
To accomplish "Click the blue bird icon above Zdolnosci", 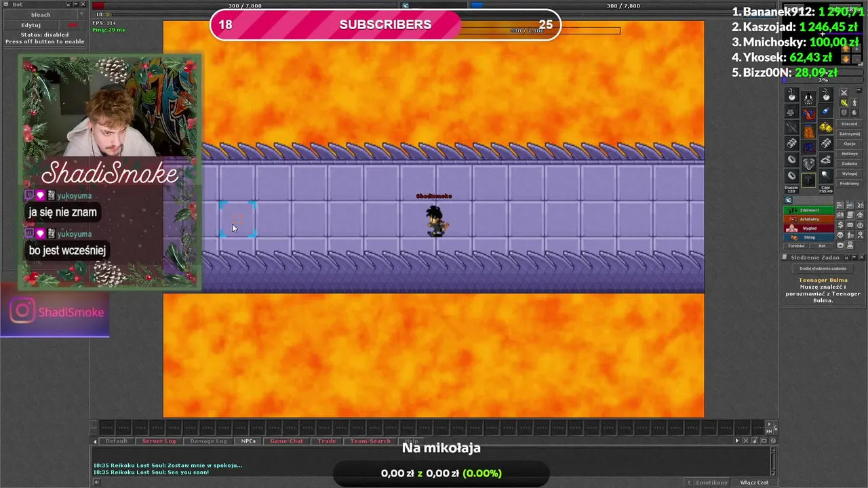I will pos(789,200).
